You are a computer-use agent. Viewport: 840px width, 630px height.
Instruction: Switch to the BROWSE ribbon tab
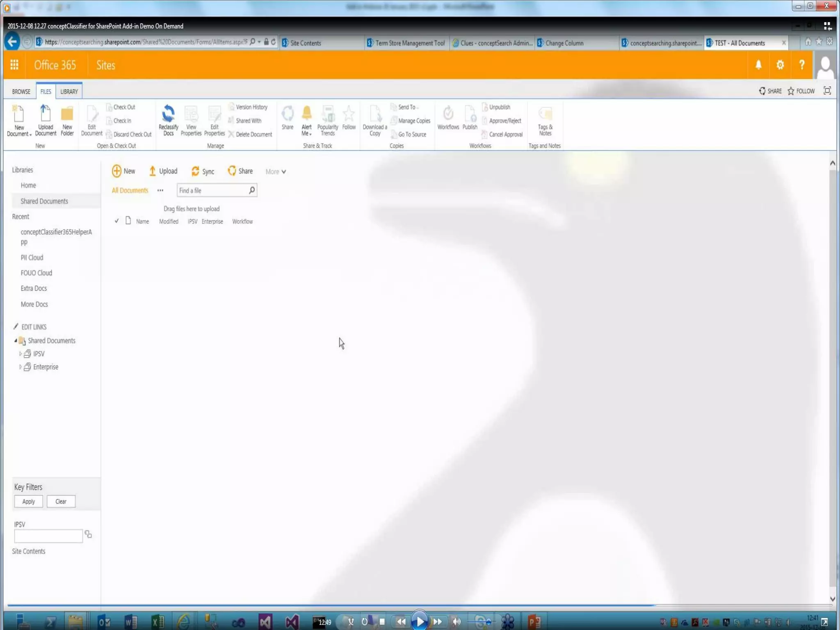tap(21, 91)
